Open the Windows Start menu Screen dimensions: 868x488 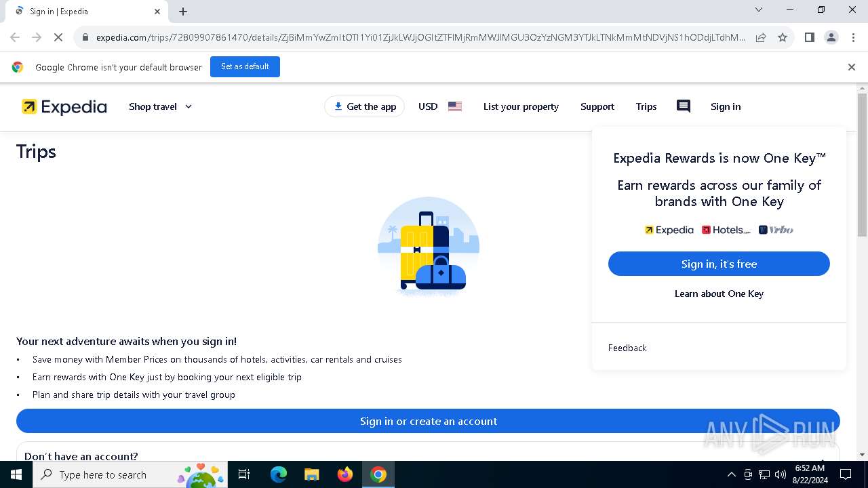[x=16, y=474]
